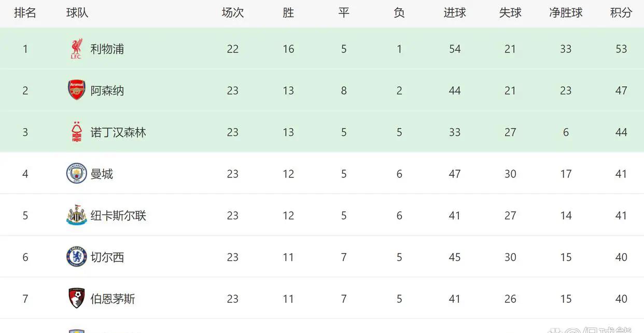Open the 诺丁汉森林 team page
The image size is (644, 333).
(118, 132)
